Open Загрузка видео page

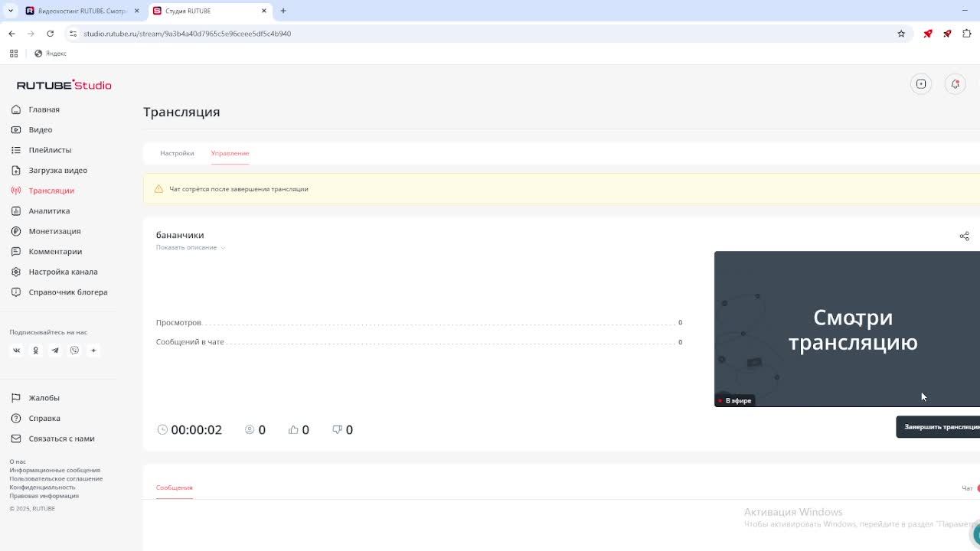(57, 171)
